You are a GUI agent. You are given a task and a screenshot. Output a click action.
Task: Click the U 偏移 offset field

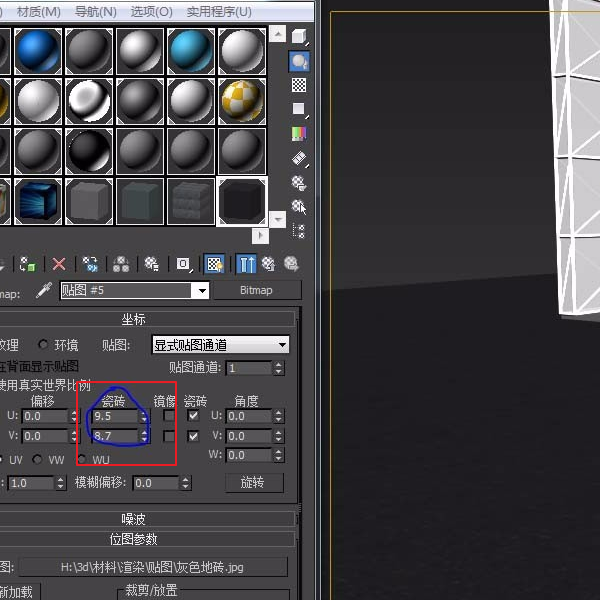[45, 416]
